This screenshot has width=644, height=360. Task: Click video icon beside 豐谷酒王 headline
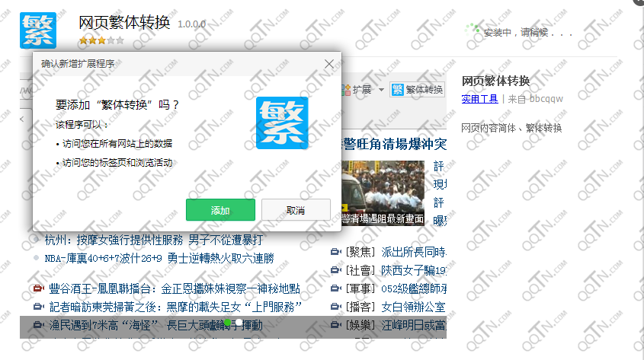(38, 289)
